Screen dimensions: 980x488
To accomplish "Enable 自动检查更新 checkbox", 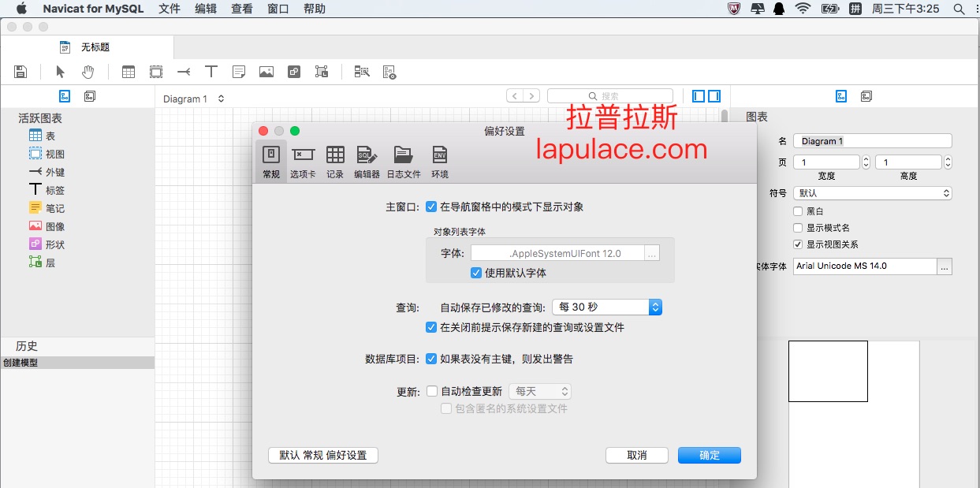I will tap(431, 391).
